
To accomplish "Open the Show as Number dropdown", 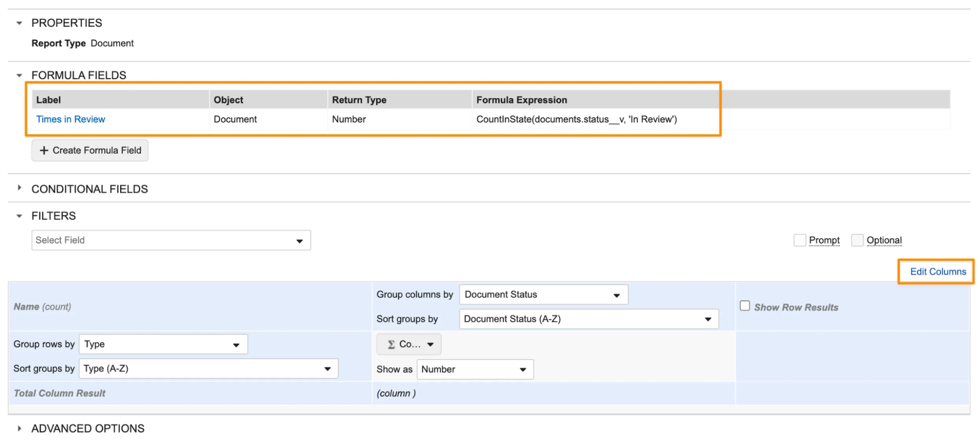I will click(475, 370).
